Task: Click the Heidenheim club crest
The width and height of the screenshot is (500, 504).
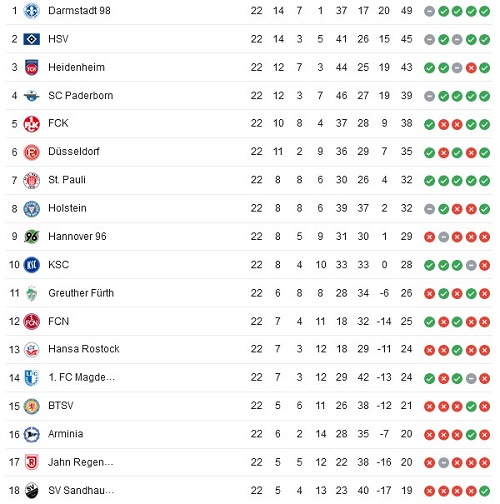Action: pyautogui.click(x=32, y=68)
